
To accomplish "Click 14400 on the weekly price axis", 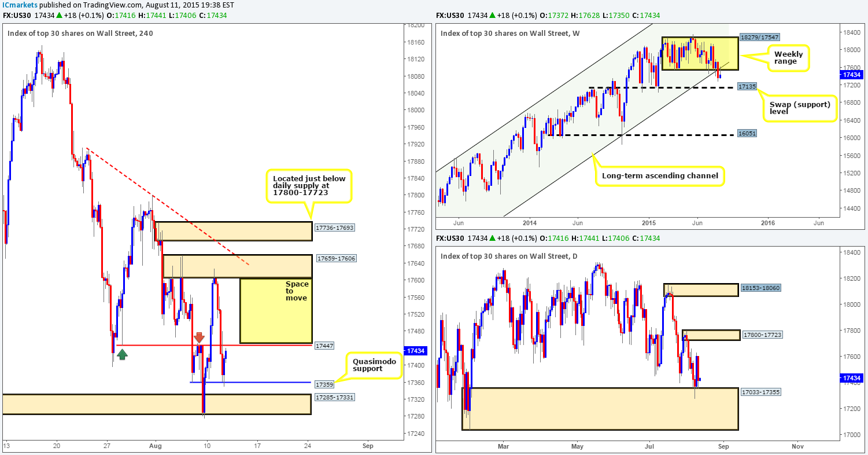I will tap(853, 208).
